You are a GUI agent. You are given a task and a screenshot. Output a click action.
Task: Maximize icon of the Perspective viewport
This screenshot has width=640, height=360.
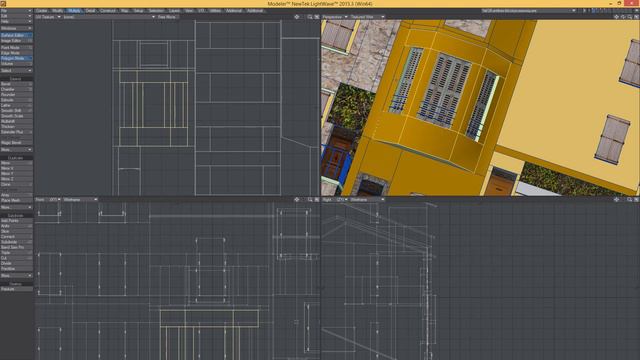coord(636,17)
